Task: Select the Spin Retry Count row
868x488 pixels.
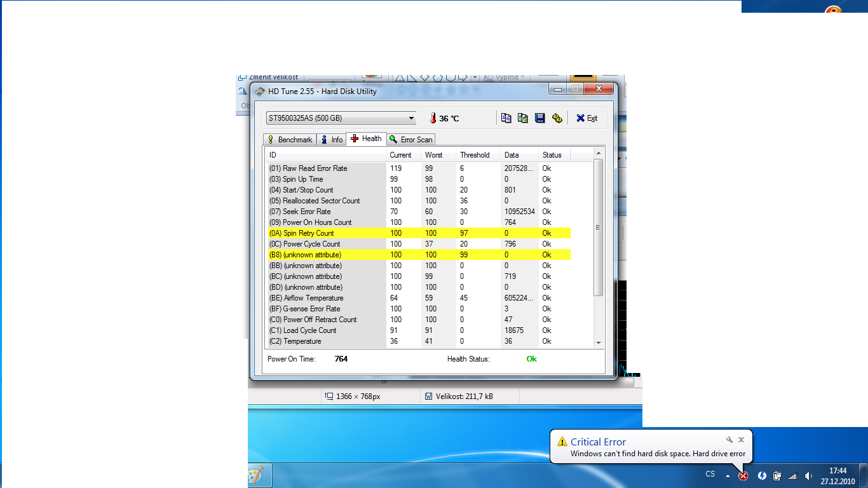Action: [x=308, y=233]
